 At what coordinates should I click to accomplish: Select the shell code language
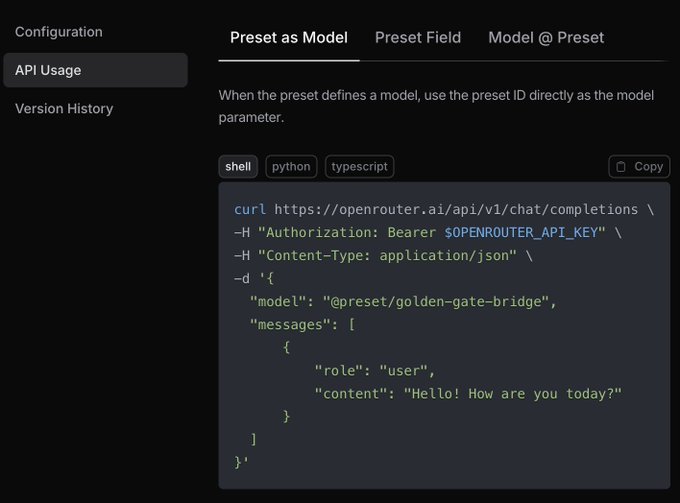point(238,167)
